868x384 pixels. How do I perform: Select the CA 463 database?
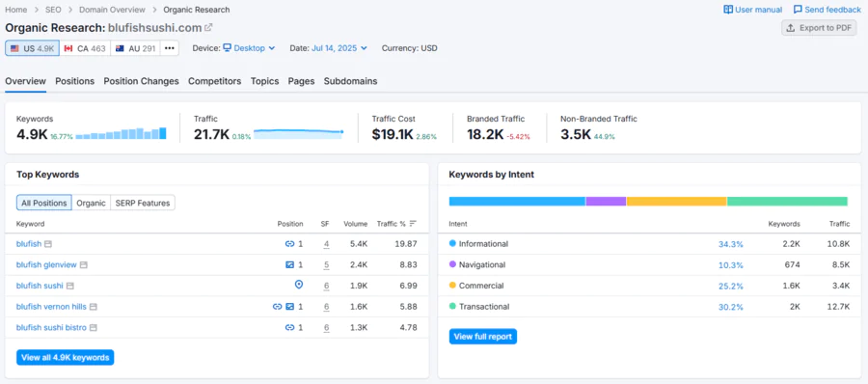tap(85, 48)
